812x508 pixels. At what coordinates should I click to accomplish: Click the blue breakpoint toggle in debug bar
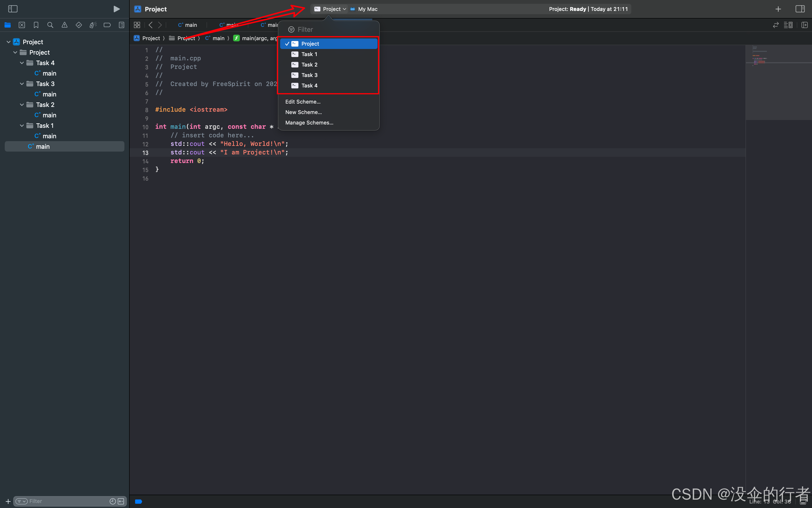(x=138, y=502)
